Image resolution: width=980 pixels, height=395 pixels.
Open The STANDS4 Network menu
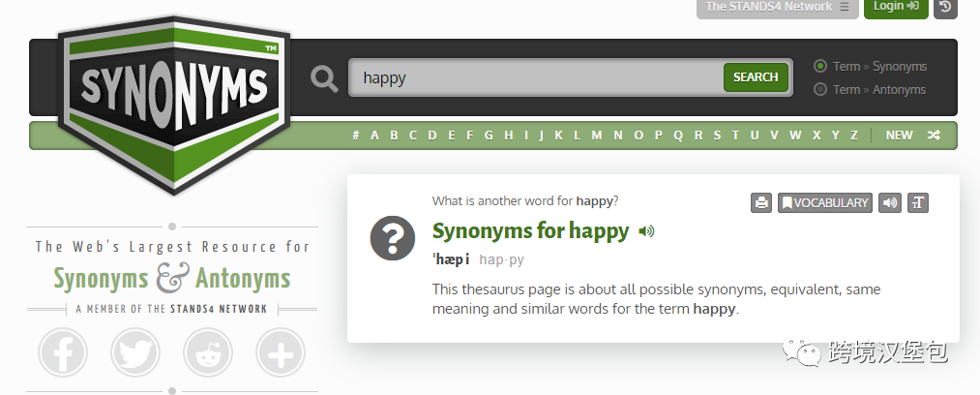click(778, 8)
